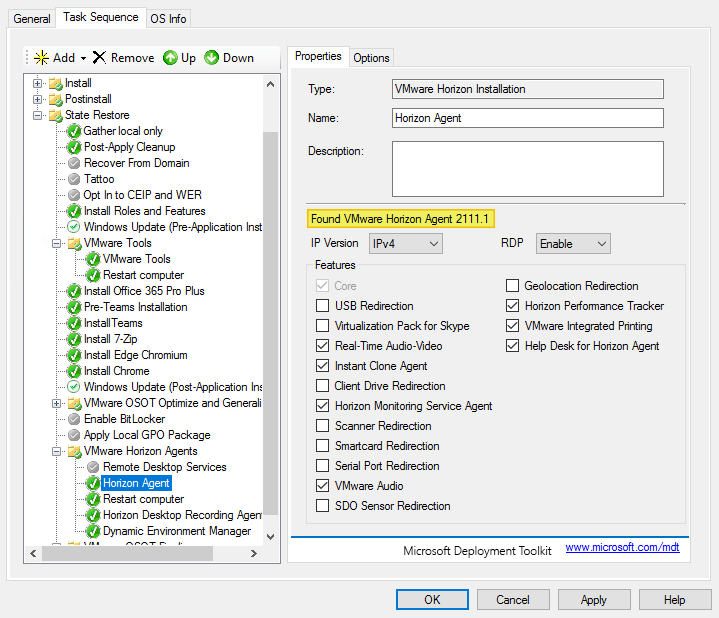Screen dimensions: 719x618
Task: Click the green Down arrow icon
Action: pos(211,58)
